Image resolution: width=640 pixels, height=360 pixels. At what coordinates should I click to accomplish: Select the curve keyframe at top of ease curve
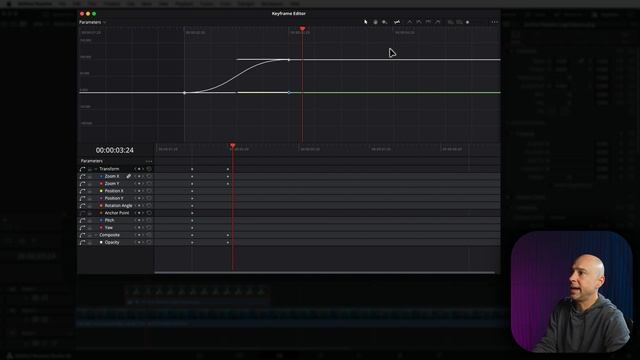[289, 60]
